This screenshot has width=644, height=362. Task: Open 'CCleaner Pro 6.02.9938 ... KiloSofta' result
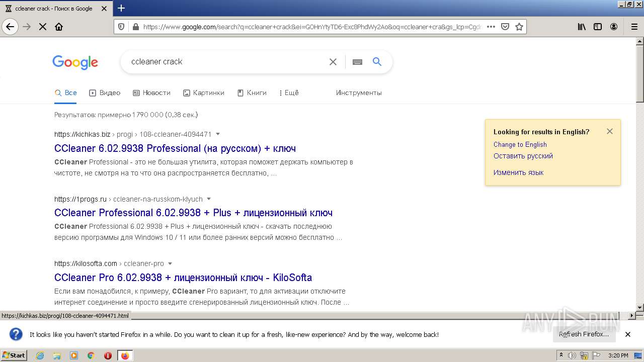183,278
